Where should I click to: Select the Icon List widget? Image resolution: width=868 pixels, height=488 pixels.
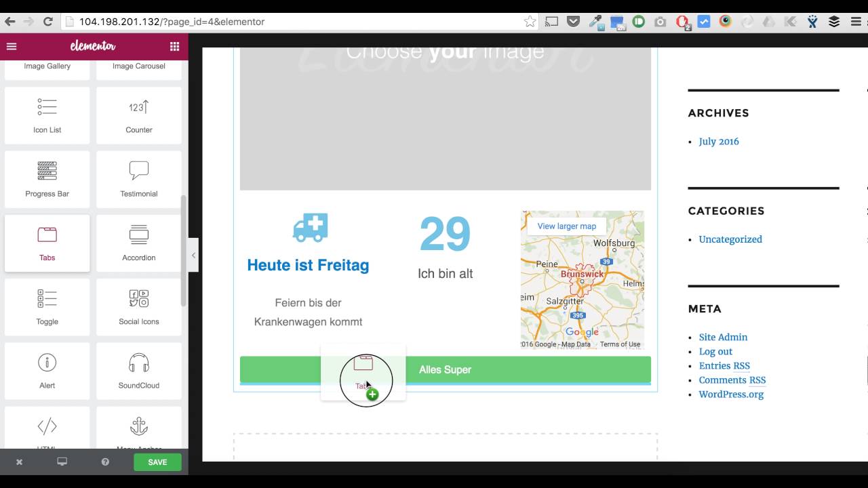point(47,115)
